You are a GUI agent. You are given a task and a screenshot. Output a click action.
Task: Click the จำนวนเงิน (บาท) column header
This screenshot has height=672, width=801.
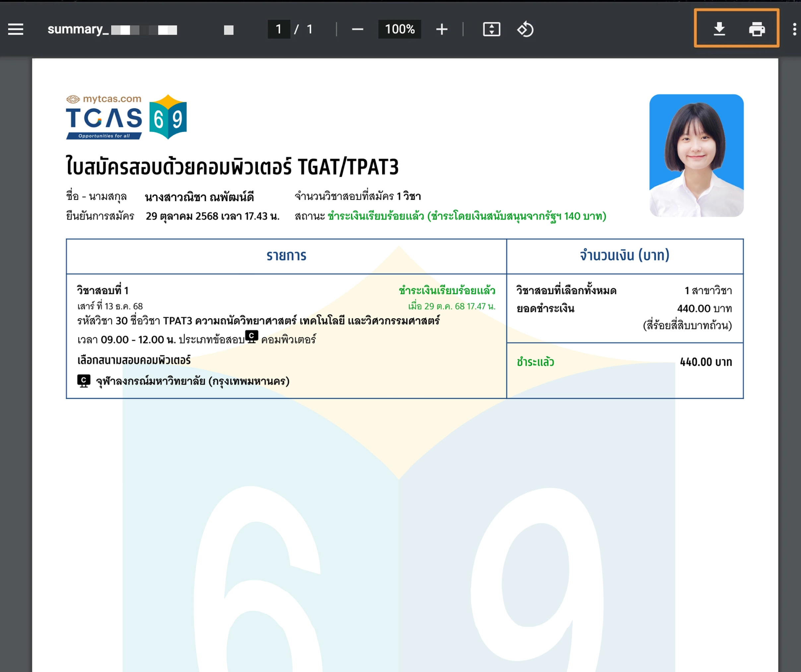pyautogui.click(x=624, y=255)
